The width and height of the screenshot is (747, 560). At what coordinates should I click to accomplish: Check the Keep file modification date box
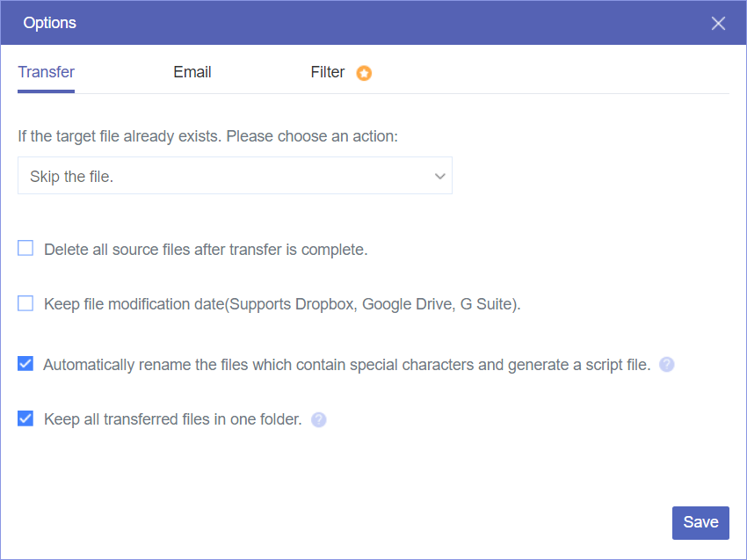[x=25, y=304]
